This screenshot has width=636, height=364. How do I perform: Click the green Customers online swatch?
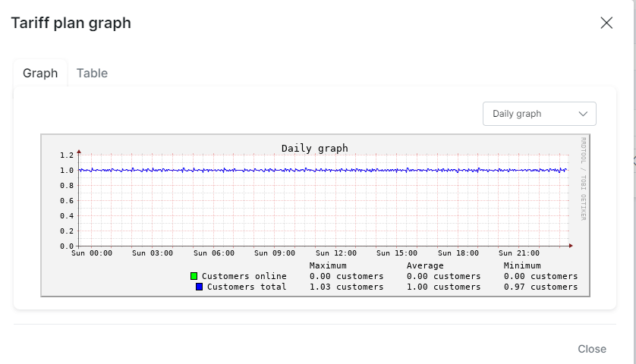click(x=194, y=276)
